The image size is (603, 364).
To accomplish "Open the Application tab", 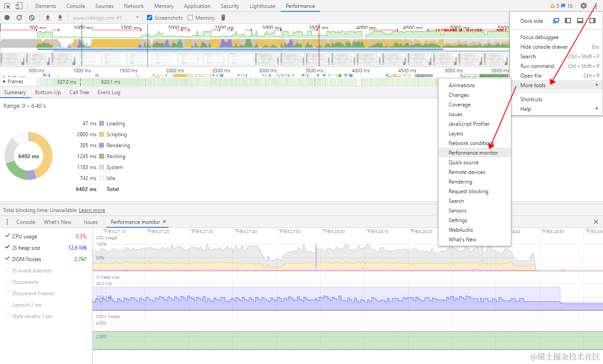I will [197, 6].
